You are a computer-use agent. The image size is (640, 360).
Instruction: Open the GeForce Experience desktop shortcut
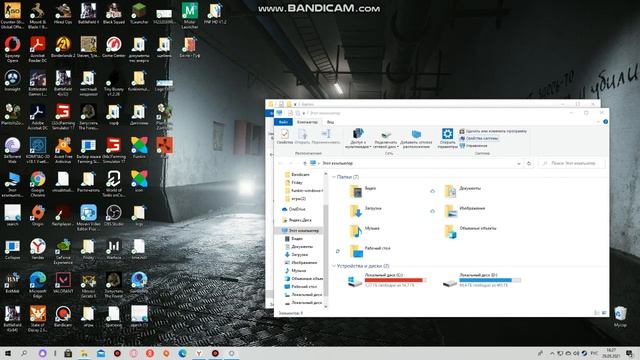[x=63, y=251]
